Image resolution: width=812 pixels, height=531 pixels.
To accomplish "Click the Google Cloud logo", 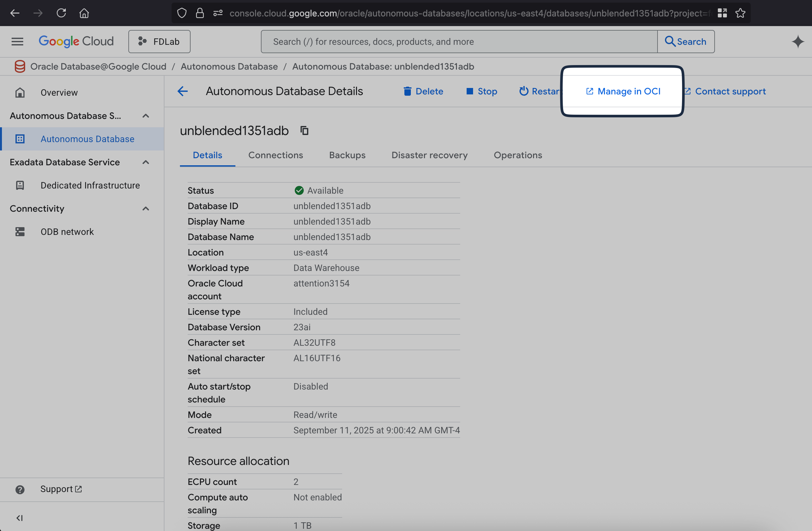I will tap(76, 42).
